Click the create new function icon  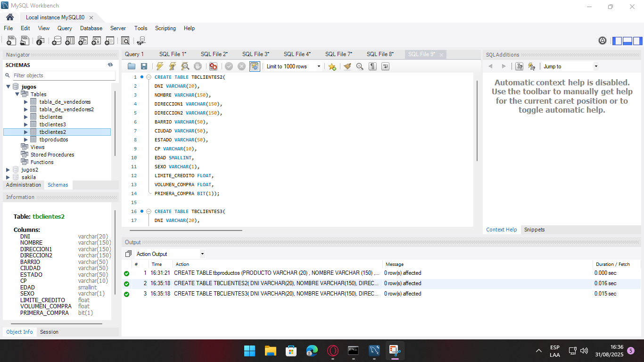(x=109, y=41)
